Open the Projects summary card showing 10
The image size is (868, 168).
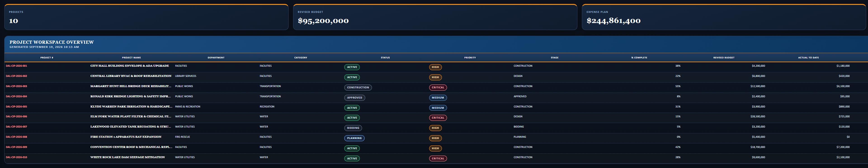[146, 17]
